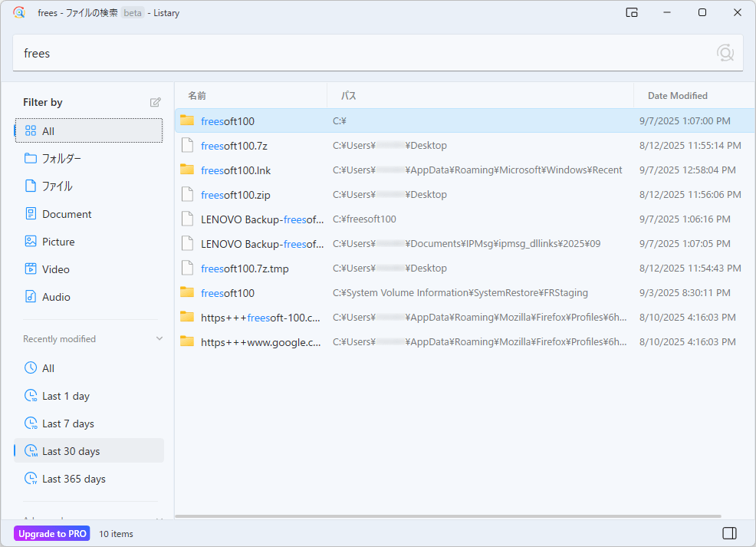The height and width of the screenshot is (547, 756).
Task: Click the horizontal scrollbar under results
Action: pyautogui.click(x=448, y=516)
